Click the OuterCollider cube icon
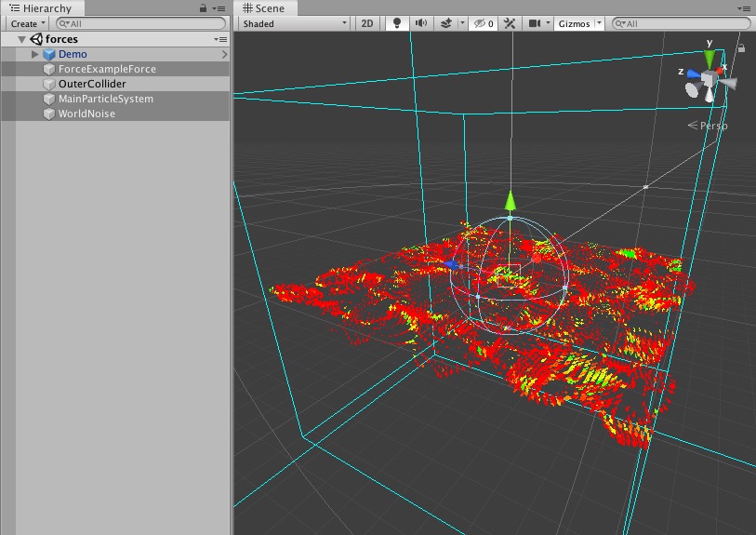756x535 pixels. (x=49, y=84)
